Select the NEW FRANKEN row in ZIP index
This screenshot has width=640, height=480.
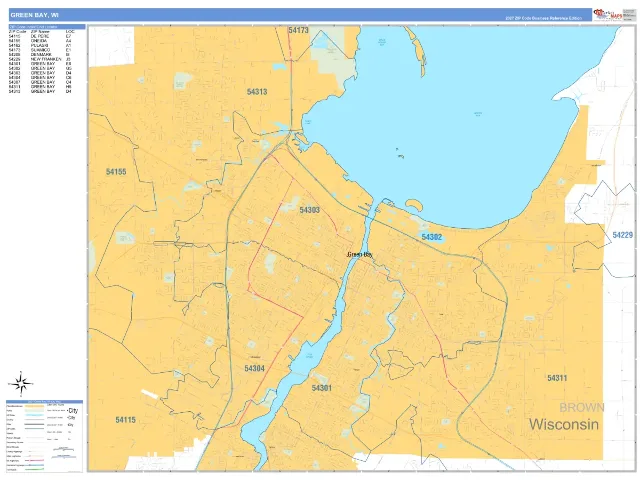tap(40, 59)
